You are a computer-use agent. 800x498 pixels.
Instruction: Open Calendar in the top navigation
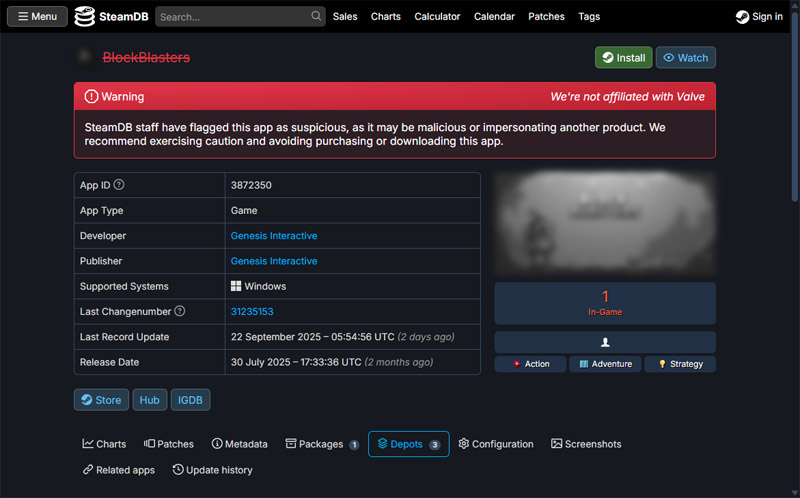494,16
